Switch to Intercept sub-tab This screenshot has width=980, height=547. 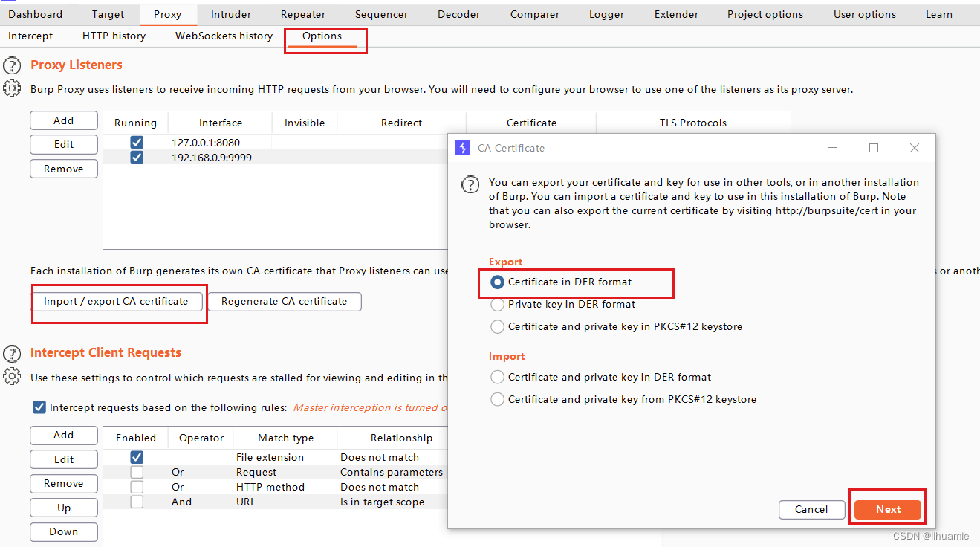(x=30, y=36)
